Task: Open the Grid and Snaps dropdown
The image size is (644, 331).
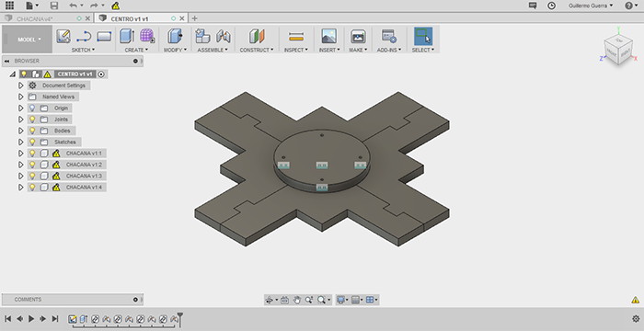Action: [358, 300]
